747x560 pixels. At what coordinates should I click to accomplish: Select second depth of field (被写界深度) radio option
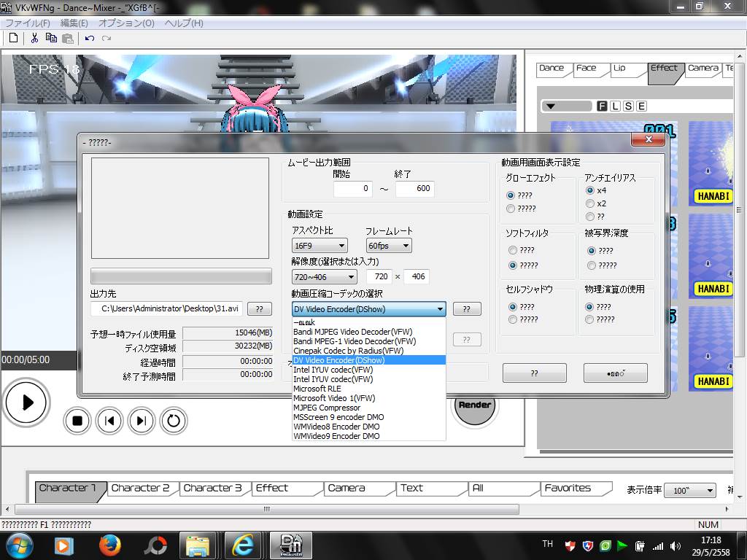coord(592,265)
